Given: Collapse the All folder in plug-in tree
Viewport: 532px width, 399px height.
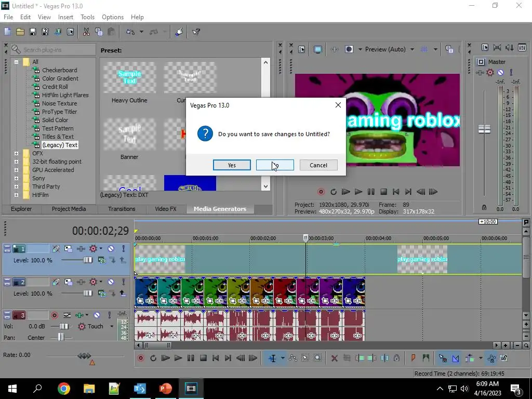Looking at the screenshot, I should tap(16, 62).
